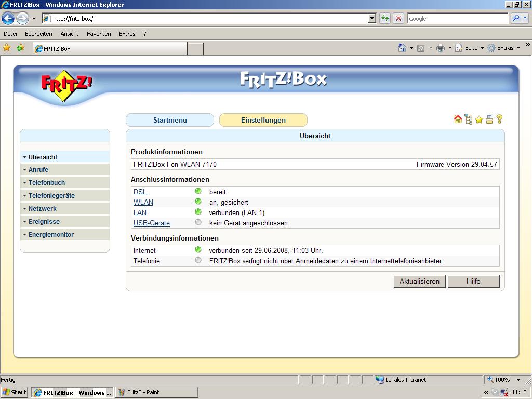Open the zoom level 100% dropdown
Viewport: 532px width, 399px height.
pyautogui.click(x=518, y=380)
